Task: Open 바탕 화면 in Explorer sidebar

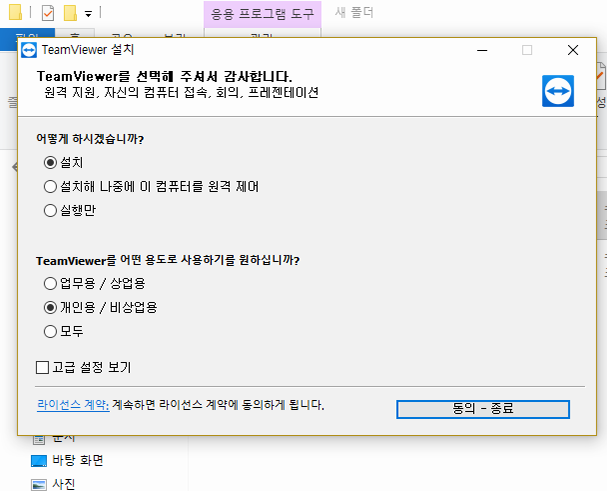Action: (77, 460)
